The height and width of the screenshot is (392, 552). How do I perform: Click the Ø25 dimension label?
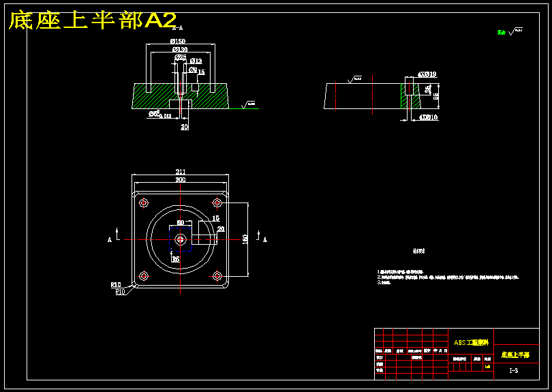tap(180, 57)
